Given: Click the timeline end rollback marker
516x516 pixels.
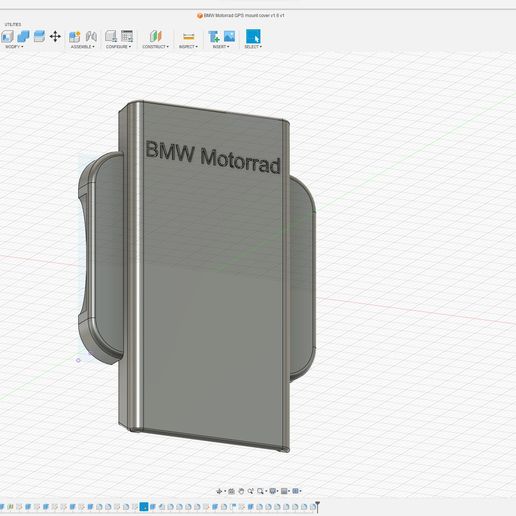Looking at the screenshot, I should (x=318, y=507).
